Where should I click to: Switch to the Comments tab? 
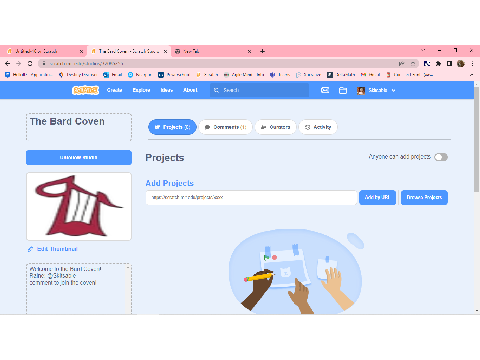(x=225, y=127)
